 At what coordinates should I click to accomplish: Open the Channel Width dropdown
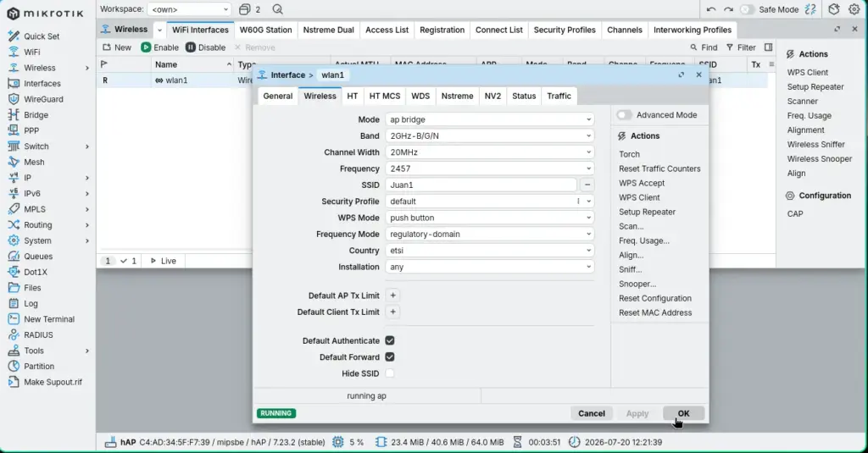[490, 152]
